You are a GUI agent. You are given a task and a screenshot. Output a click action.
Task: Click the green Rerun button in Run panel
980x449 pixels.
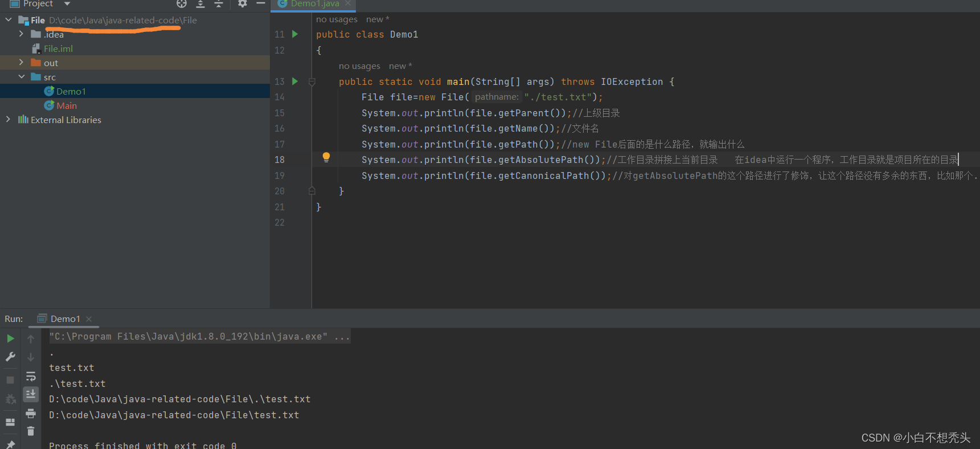tap(10, 338)
